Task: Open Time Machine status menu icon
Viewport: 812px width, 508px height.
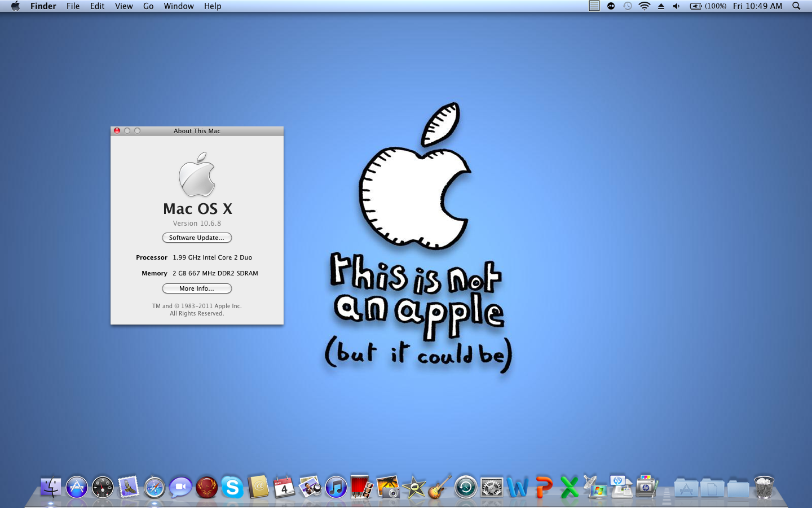Action: point(627,6)
